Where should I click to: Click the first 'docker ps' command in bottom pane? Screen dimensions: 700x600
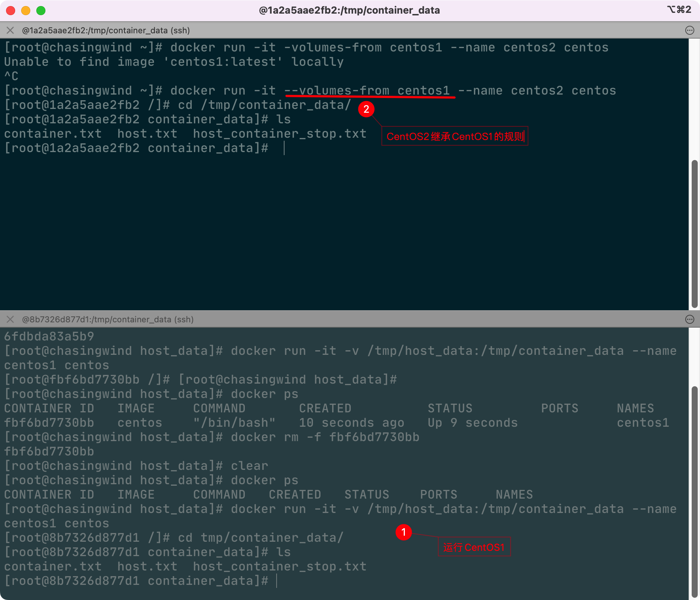265,394
